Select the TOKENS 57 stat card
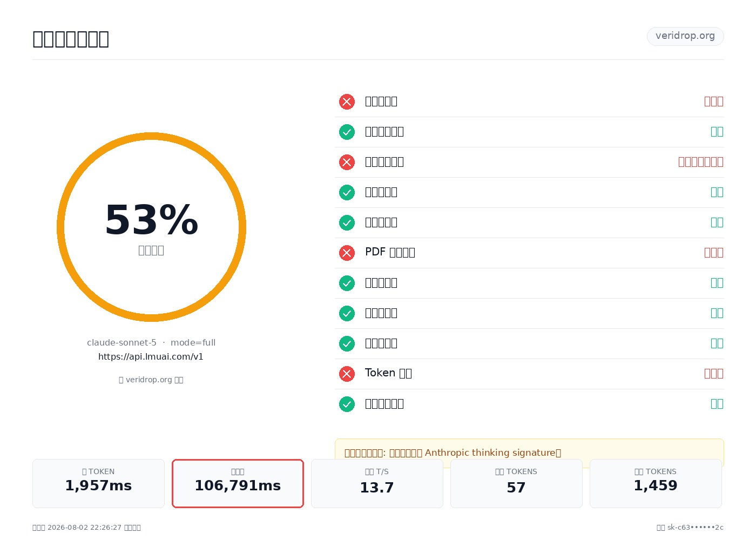Image resolution: width=756 pixels, height=540 pixels. (516, 483)
